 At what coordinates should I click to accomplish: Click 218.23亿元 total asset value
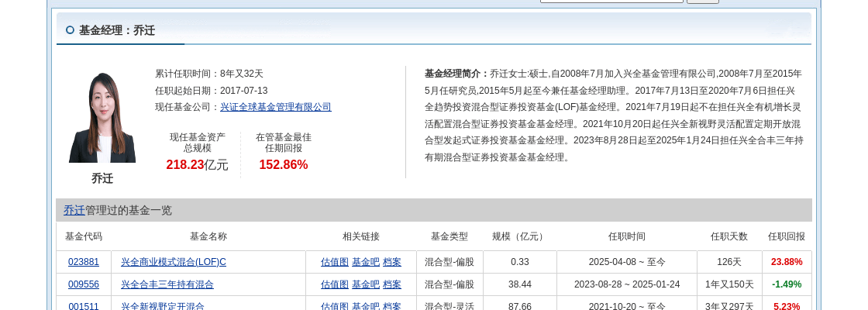[x=197, y=164]
